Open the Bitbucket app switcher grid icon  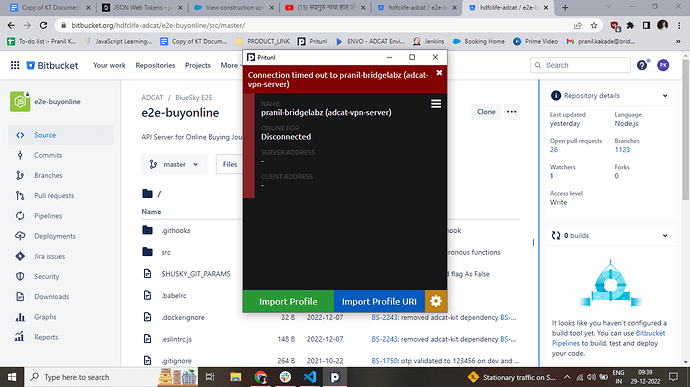15,65
